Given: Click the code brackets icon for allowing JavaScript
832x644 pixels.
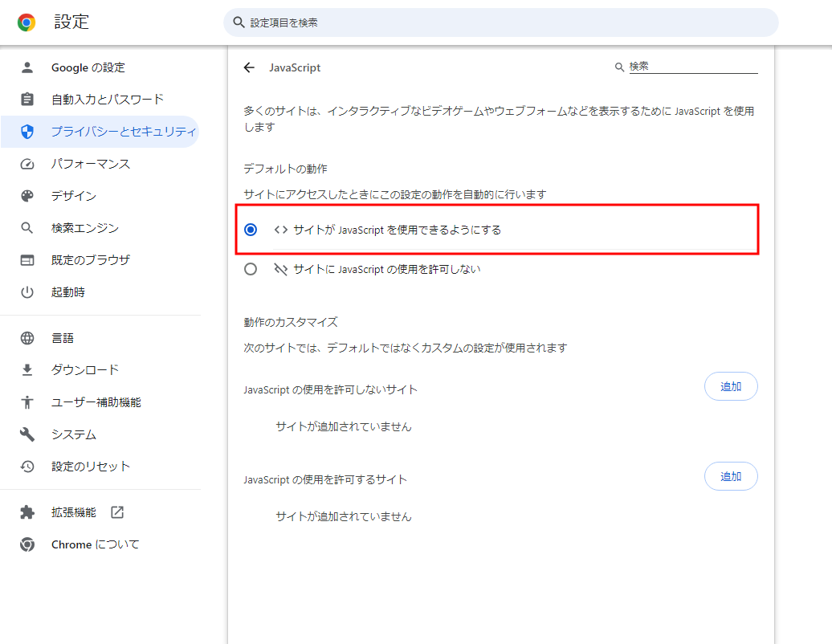Looking at the screenshot, I should click(281, 230).
